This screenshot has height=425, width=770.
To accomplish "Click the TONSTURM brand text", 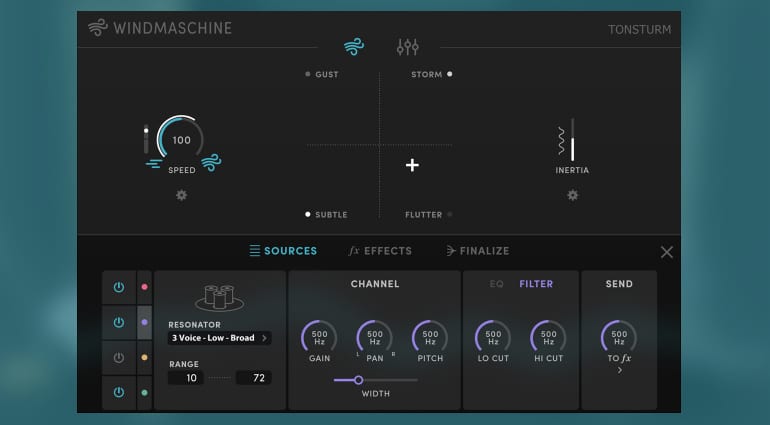I will click(x=639, y=29).
